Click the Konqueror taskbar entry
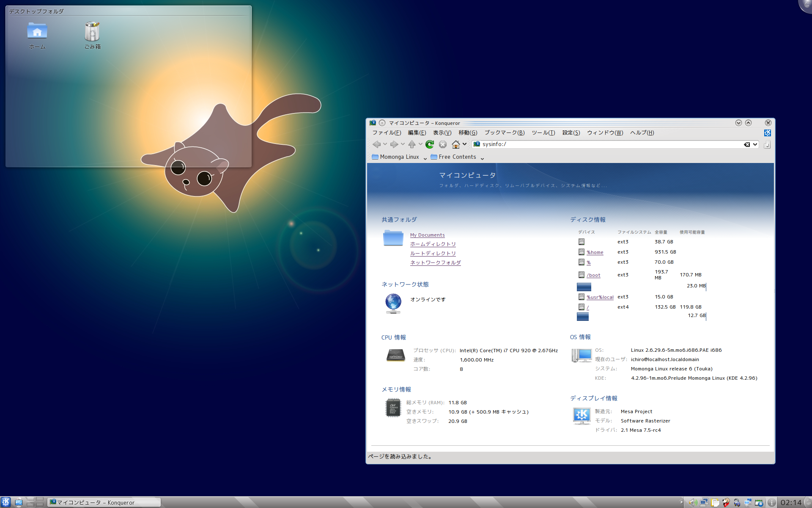Screen dimensions: 812x508 [x=104, y=502]
